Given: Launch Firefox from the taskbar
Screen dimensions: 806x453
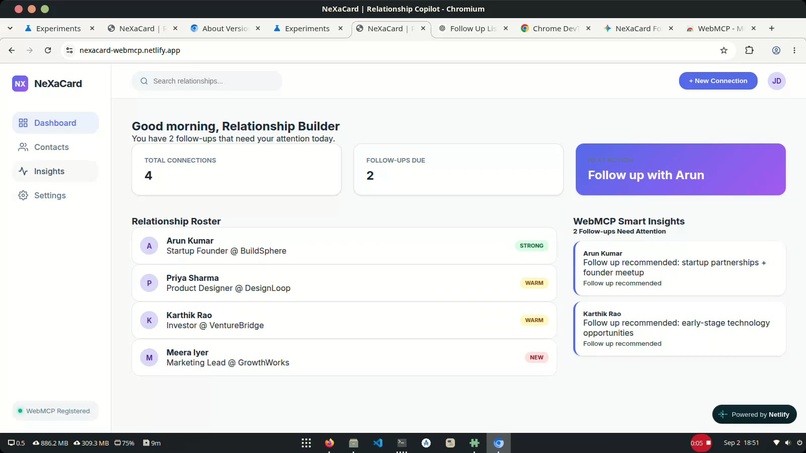Looking at the screenshot, I should [329, 443].
